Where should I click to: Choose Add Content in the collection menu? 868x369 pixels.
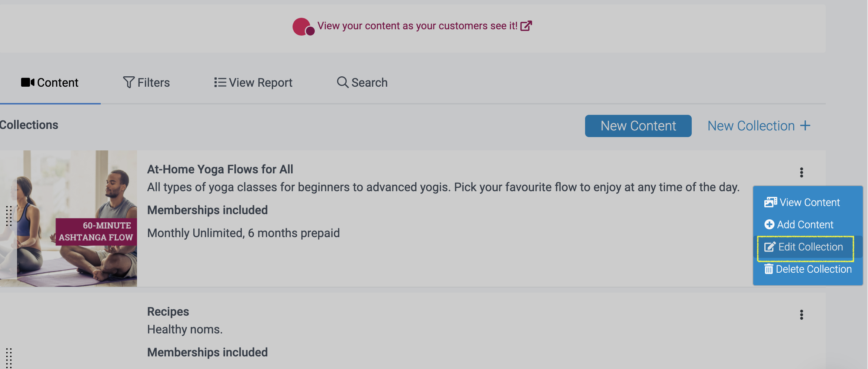[x=799, y=225]
